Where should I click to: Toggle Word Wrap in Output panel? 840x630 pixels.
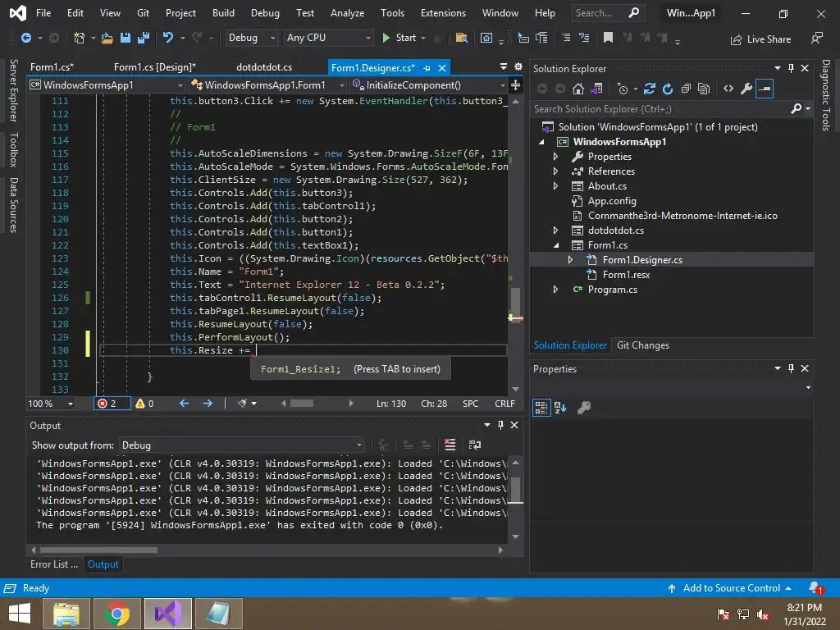click(474, 445)
